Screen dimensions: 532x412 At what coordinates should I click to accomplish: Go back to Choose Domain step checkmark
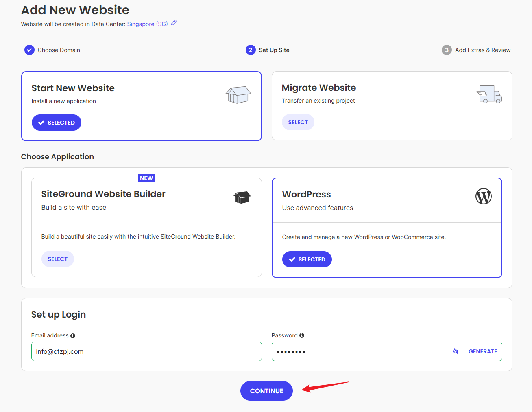pyautogui.click(x=29, y=50)
